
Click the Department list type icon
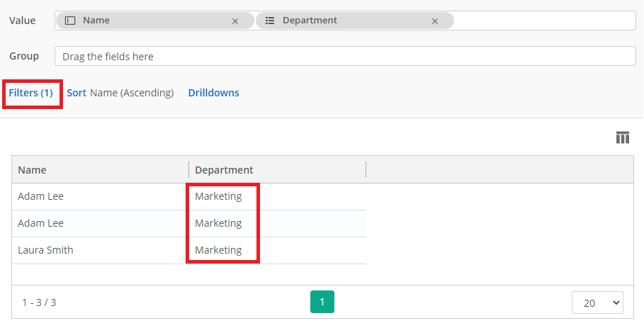(270, 21)
